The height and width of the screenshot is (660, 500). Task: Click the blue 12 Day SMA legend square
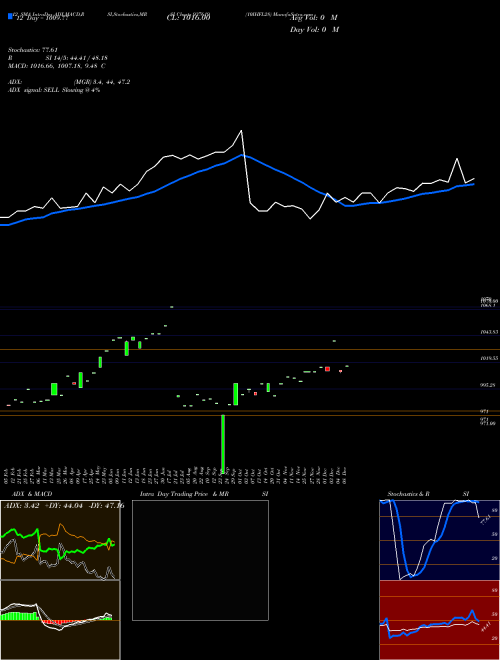pos(10,17)
